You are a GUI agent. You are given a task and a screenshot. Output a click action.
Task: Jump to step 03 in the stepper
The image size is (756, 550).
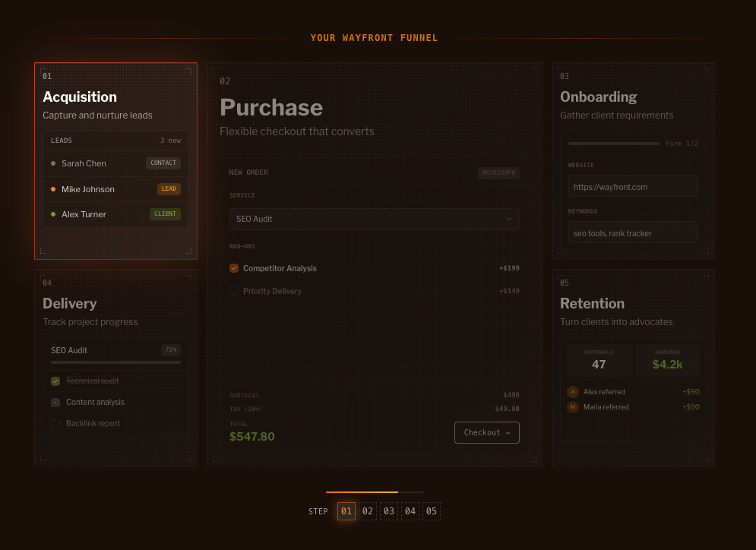[388, 511]
